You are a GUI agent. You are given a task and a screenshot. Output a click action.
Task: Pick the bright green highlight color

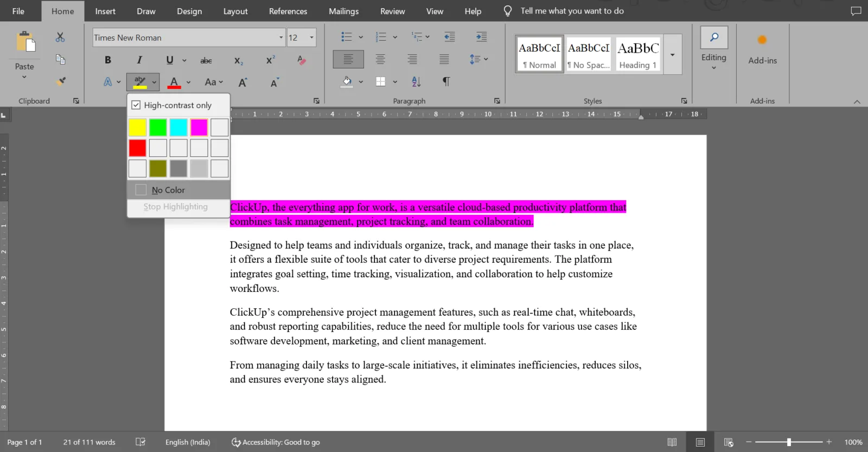158,128
